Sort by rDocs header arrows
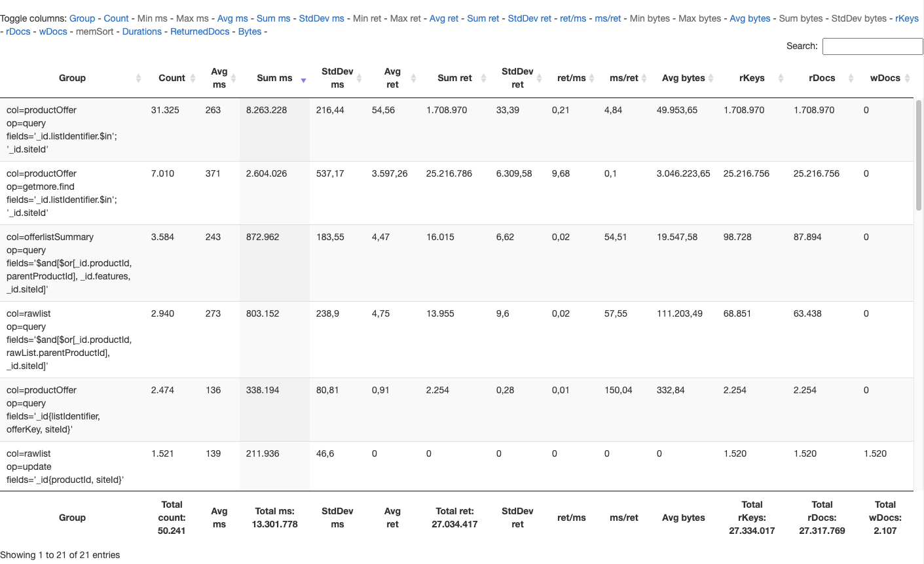The image size is (924, 564). 851,78
